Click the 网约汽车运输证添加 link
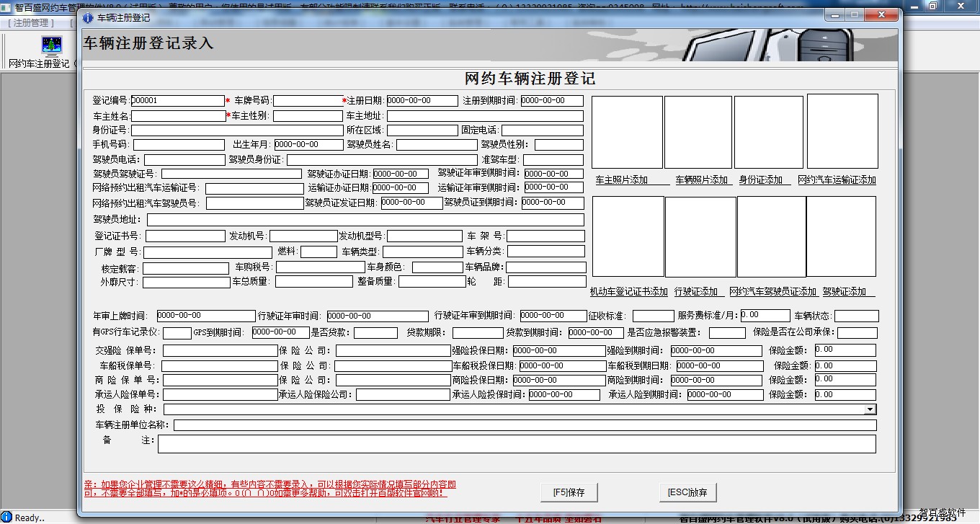The width and height of the screenshot is (980, 524). point(837,180)
